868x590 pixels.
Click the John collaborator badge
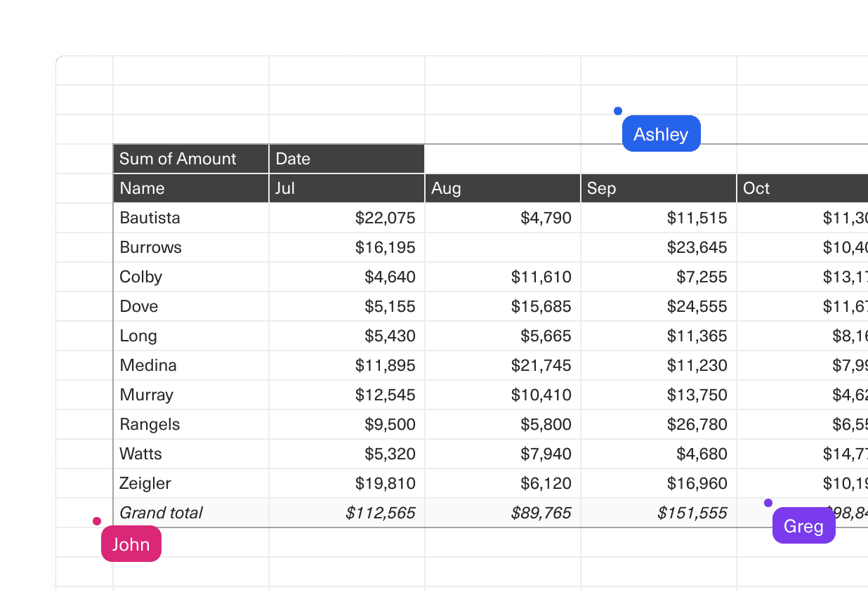point(131,544)
